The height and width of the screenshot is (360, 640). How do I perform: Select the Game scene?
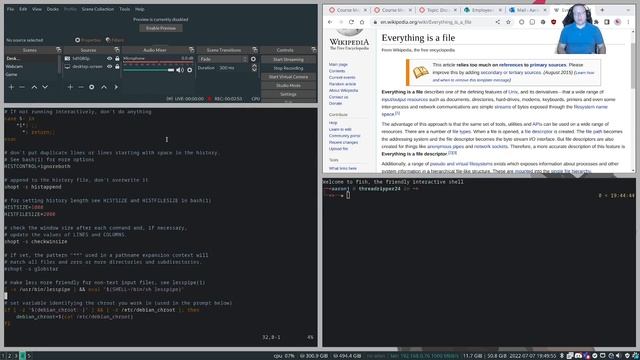pos(11,74)
